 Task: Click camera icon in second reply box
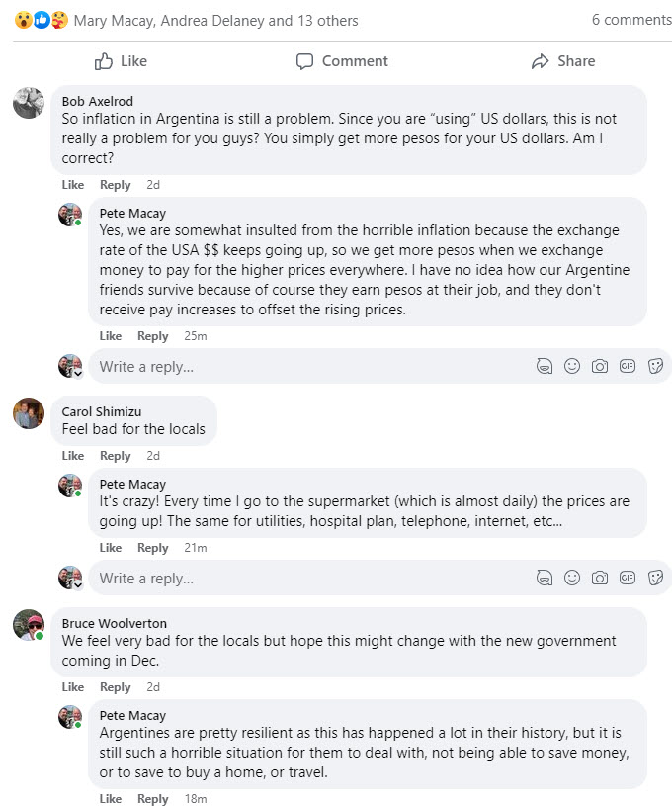599,578
